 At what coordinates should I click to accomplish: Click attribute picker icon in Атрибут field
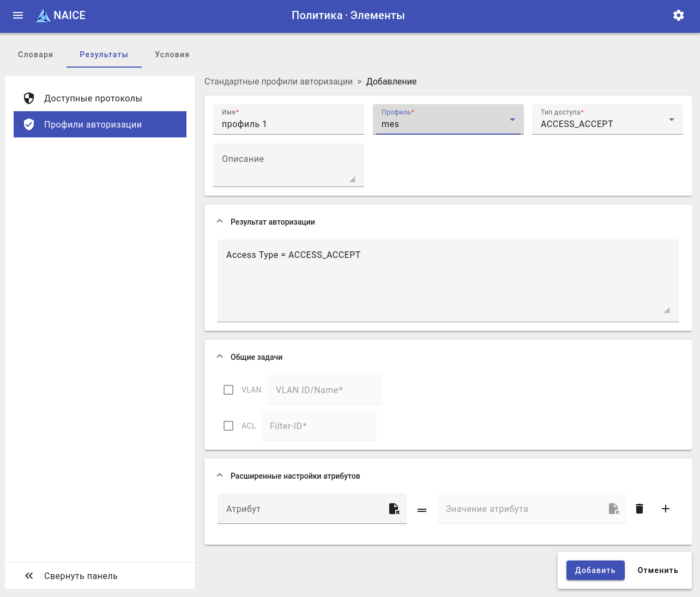(394, 509)
